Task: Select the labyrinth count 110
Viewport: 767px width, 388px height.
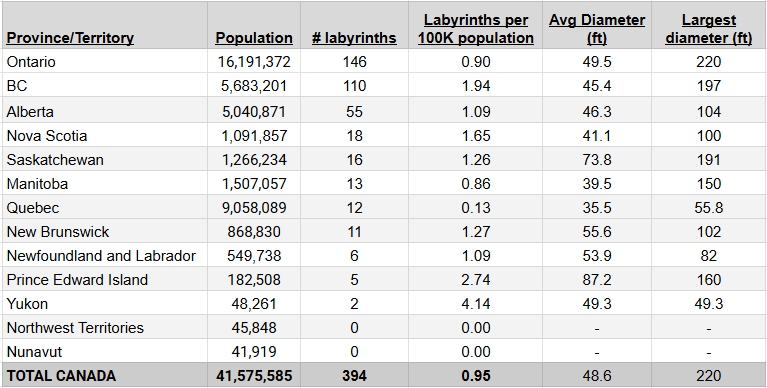Action: 354,86
